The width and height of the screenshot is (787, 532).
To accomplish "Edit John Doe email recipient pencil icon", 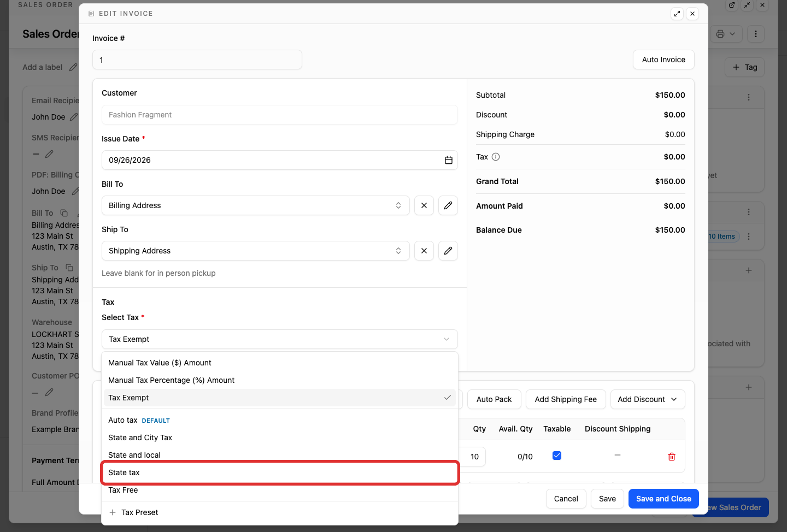I will point(74,117).
